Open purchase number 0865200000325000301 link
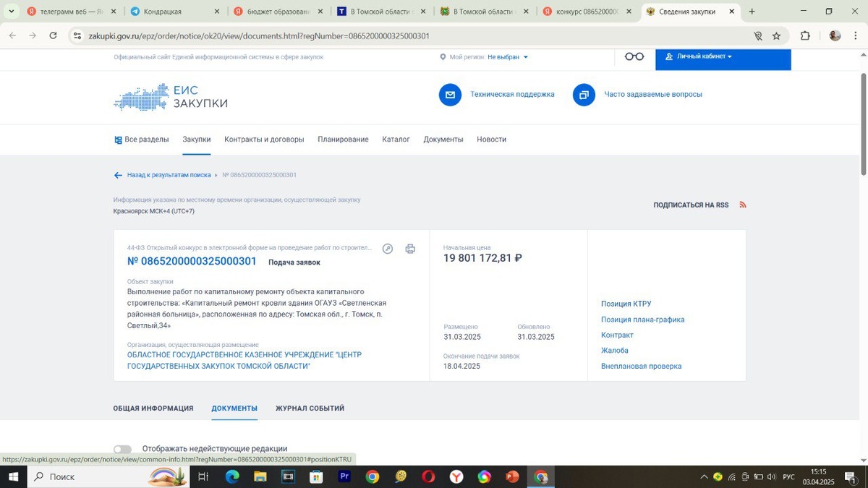Viewport: 868px width, 488px height. (x=192, y=262)
